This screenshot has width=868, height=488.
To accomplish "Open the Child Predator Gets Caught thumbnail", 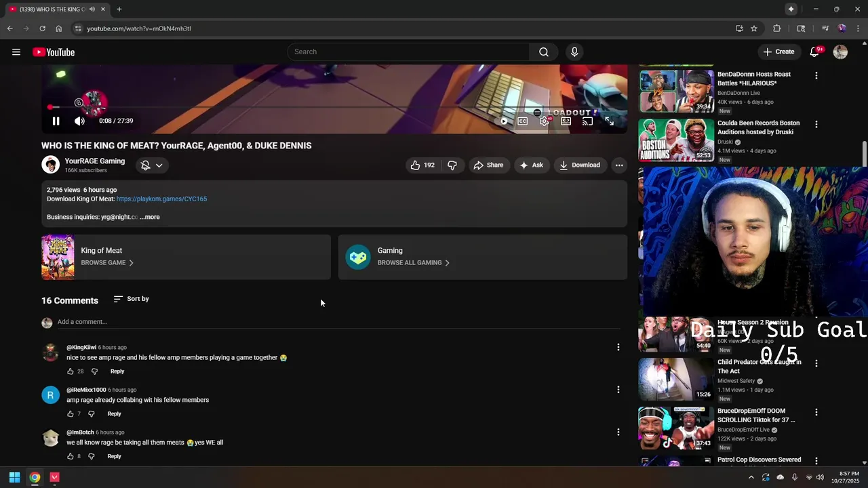I will coord(676,379).
